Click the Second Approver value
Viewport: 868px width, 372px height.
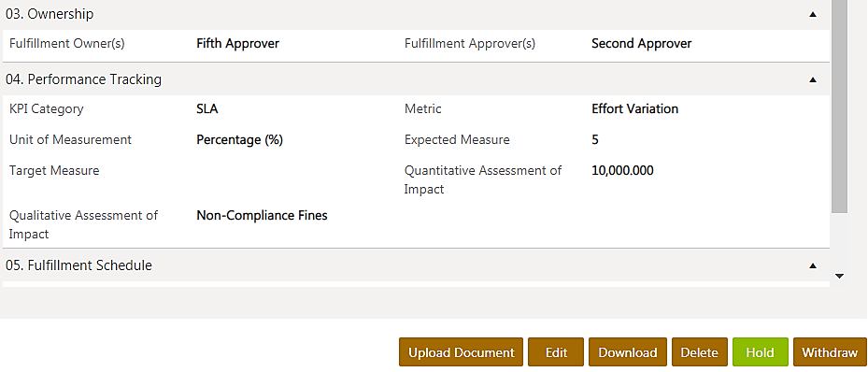641,44
